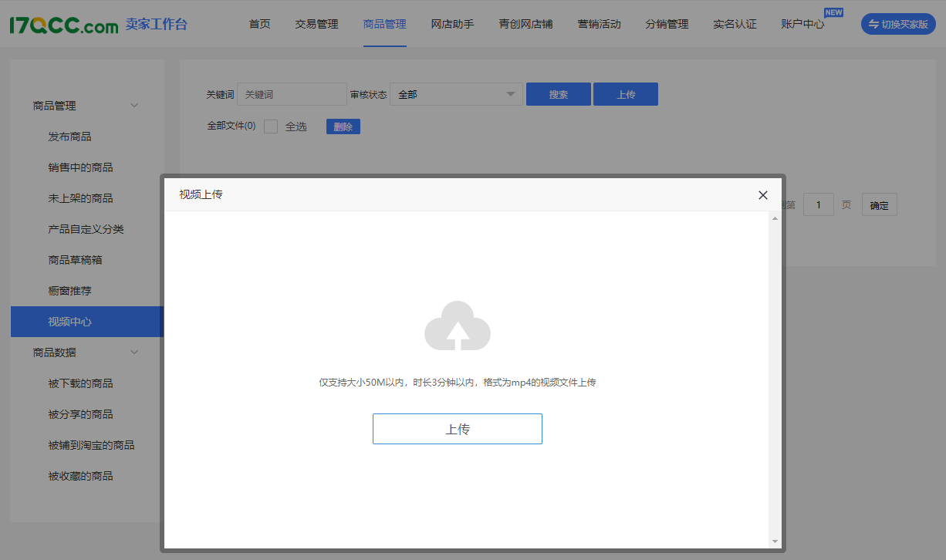Close the 视频上传 dialog
This screenshot has width=946, height=560.
[x=762, y=195]
